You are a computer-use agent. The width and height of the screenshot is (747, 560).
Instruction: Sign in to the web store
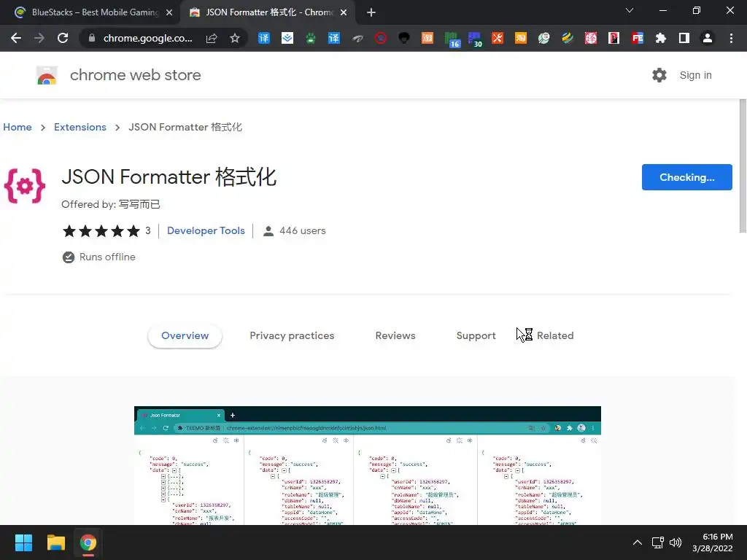695,75
